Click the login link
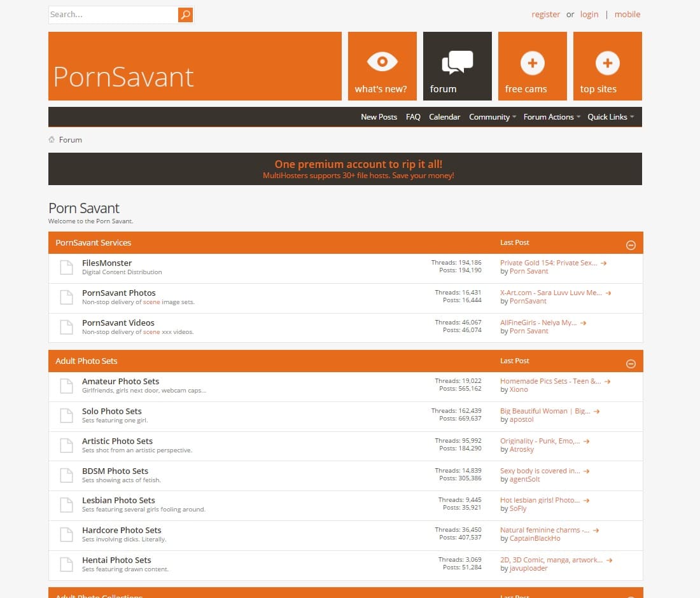The width and height of the screenshot is (700, 598). click(x=589, y=14)
